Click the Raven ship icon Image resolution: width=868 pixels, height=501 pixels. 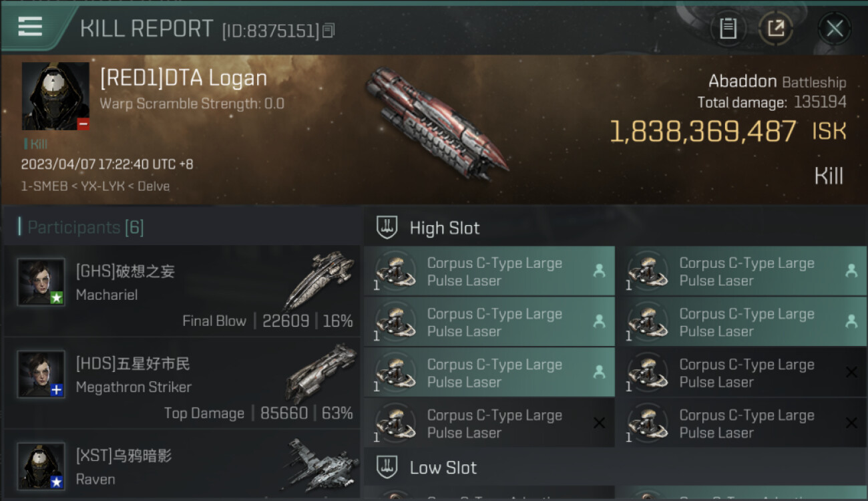click(320, 464)
